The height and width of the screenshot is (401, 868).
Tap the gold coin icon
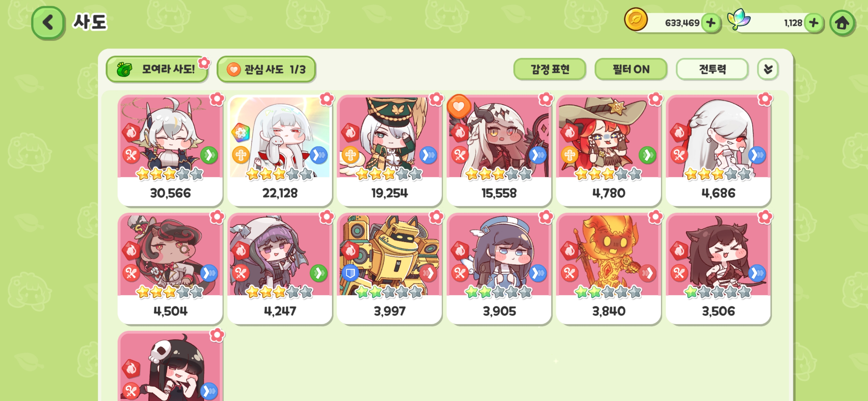pos(635,19)
